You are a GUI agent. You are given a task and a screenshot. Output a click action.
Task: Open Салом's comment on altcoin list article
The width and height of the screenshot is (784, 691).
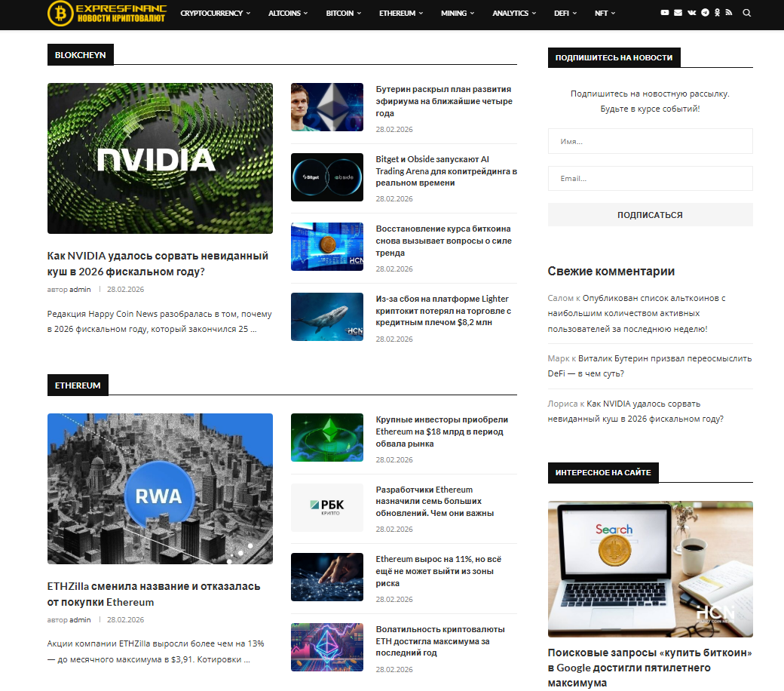636,313
